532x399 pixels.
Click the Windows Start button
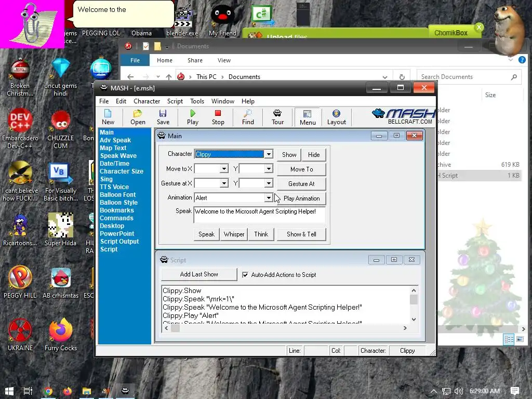[9, 391]
